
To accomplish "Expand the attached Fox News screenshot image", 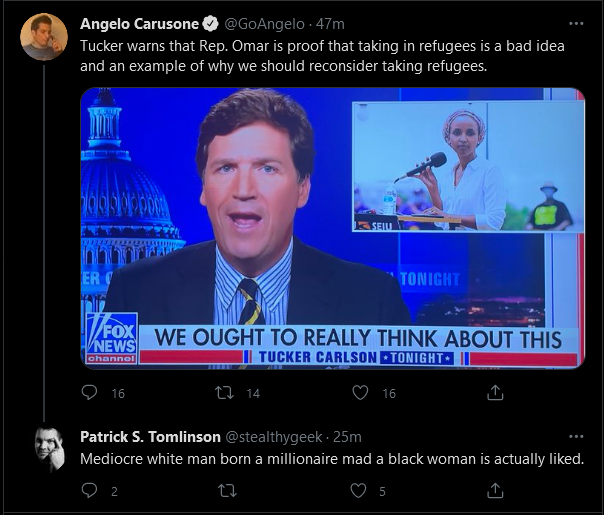I will click(333, 228).
